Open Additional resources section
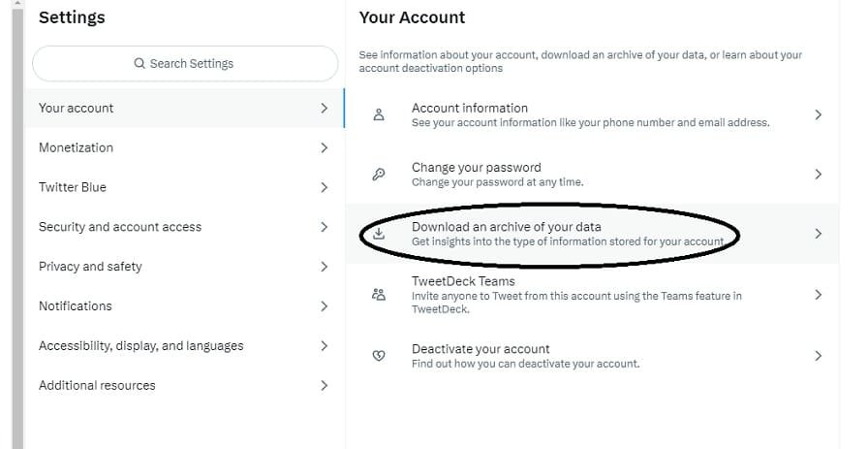868x449 pixels. pyautogui.click(x=97, y=386)
